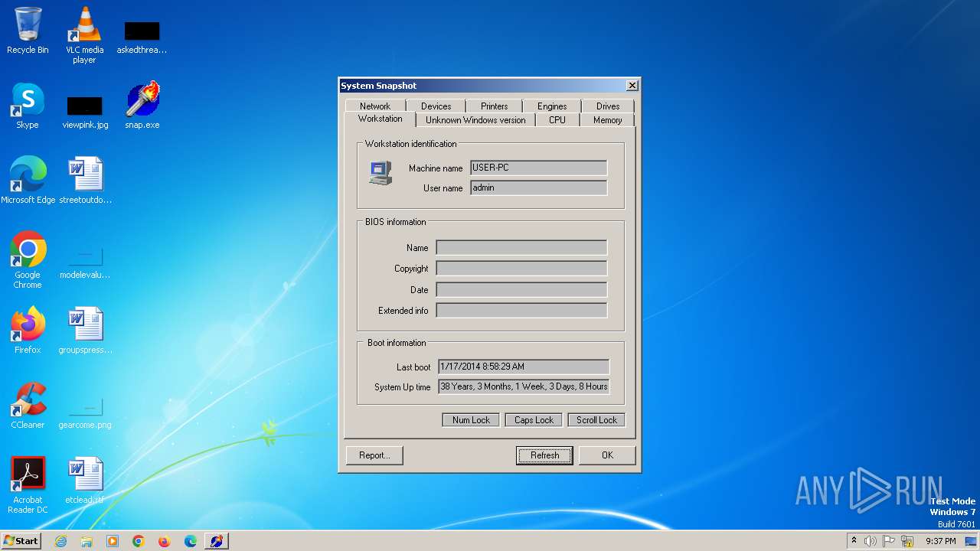
Task: Open the Skype desktop shortcut
Action: click(28, 106)
